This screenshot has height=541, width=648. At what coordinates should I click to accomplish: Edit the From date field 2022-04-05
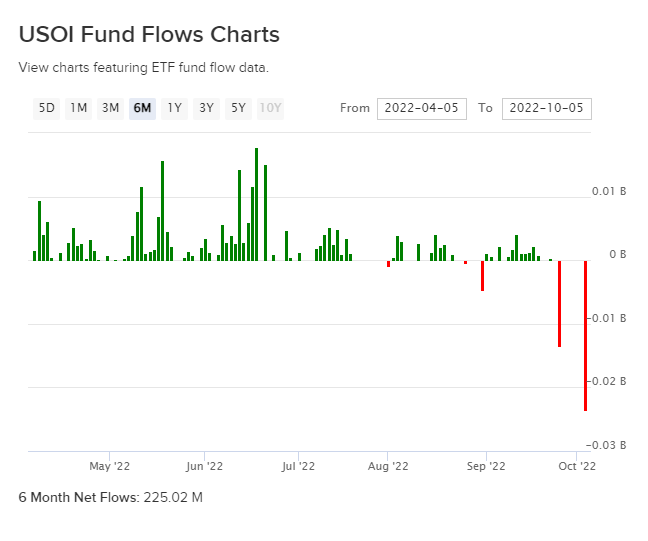[x=422, y=108]
